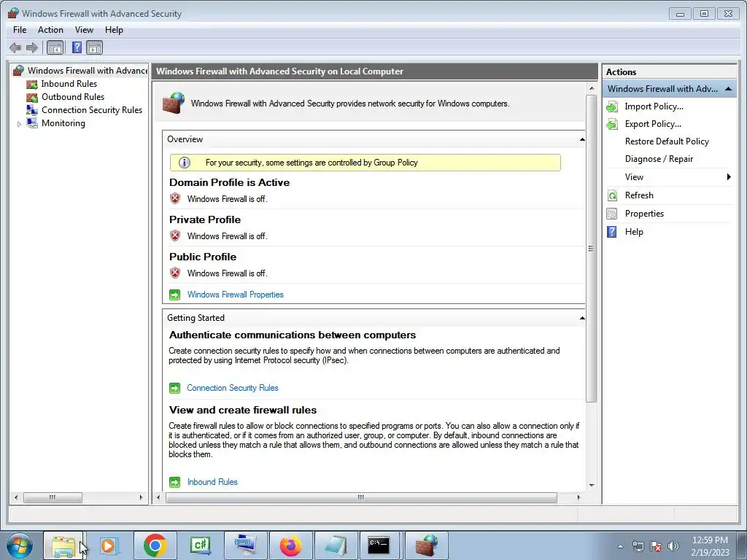Click the center pane vertical scrollbar thumb

[x=591, y=249]
